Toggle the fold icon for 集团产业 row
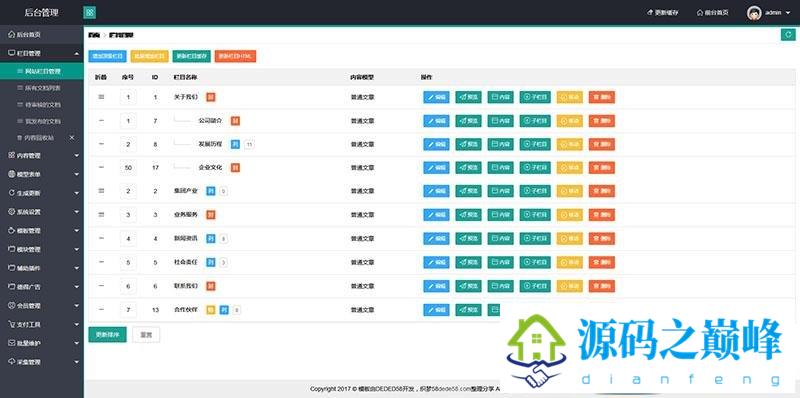 point(101,191)
